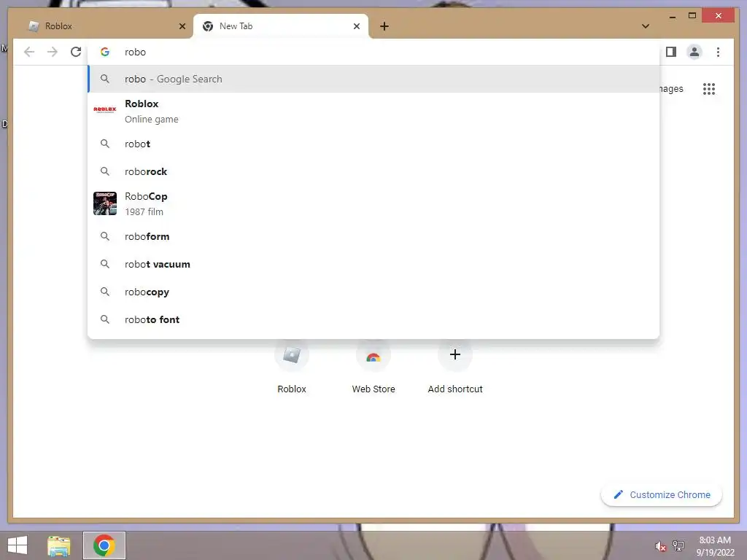Image resolution: width=747 pixels, height=560 pixels.
Task: Switch to the New Tab tab
Action: pos(280,26)
